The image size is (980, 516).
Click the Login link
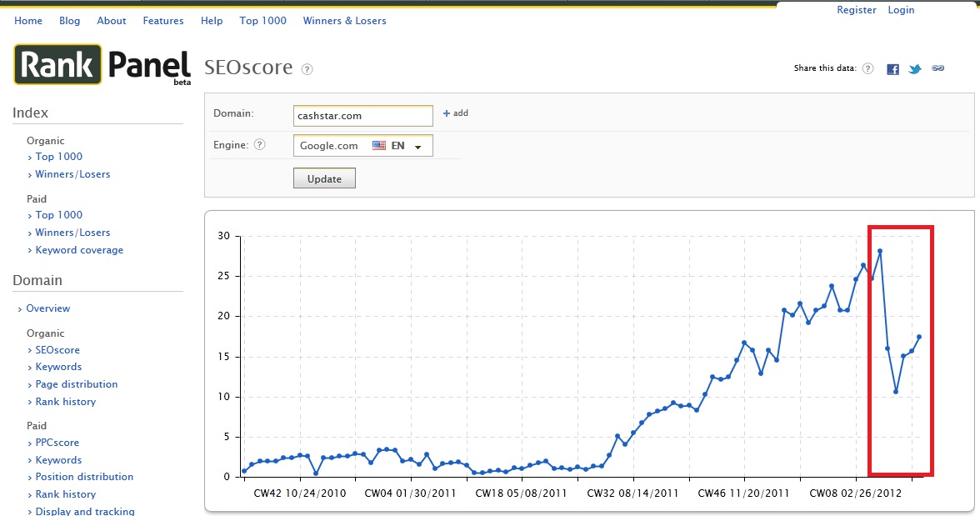coord(901,10)
